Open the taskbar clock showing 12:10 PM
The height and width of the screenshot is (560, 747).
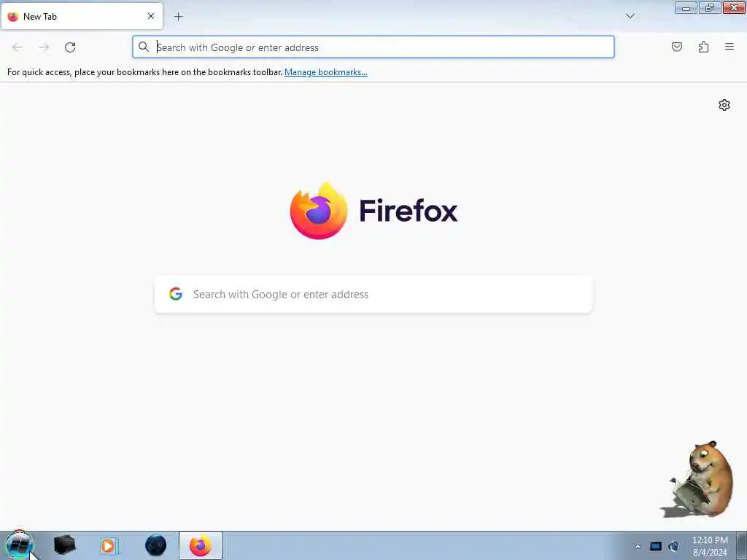coord(710,546)
